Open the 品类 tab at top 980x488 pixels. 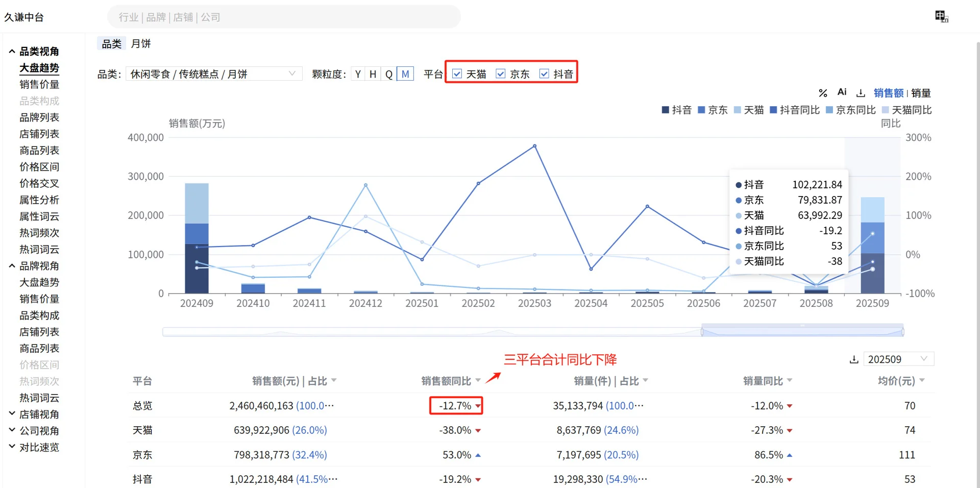click(112, 43)
